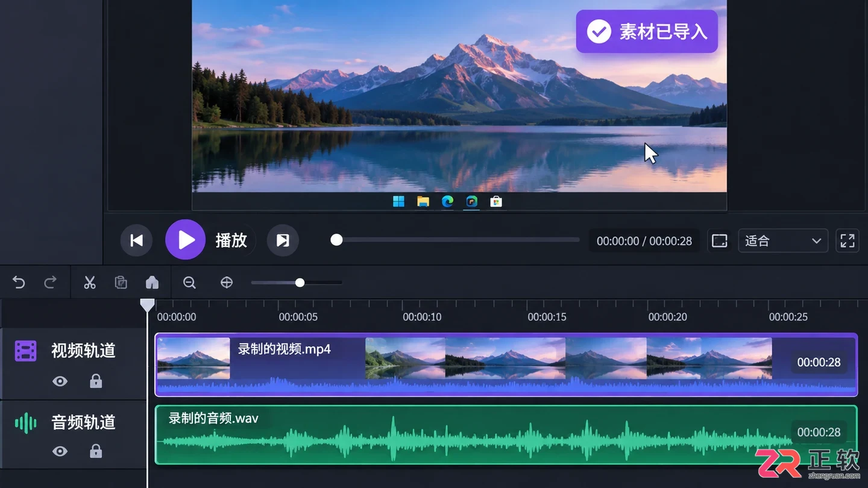
Task: Click the video clip's 00:00:28 duration badge
Action: 819,362
